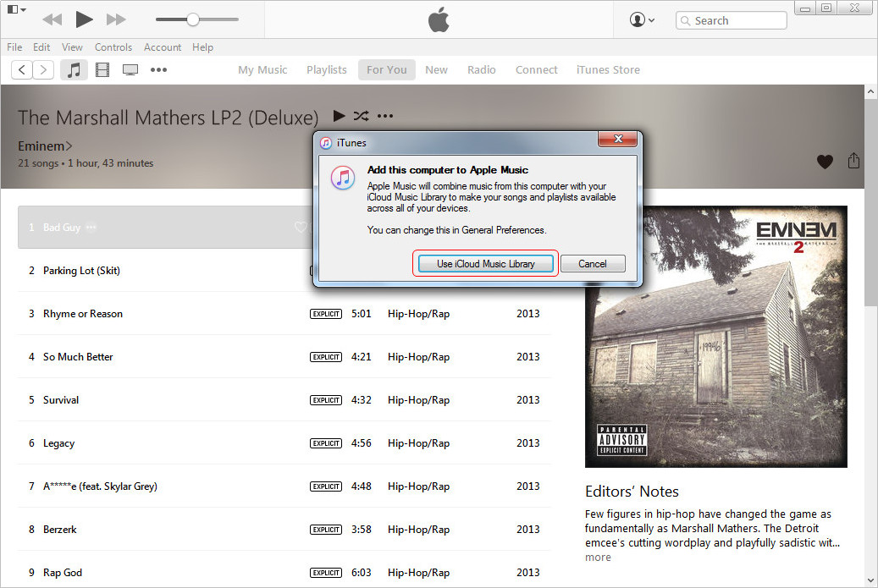This screenshot has height=588, width=878.
Task: Click Use iCloud Music Library button
Action: pyautogui.click(x=485, y=263)
